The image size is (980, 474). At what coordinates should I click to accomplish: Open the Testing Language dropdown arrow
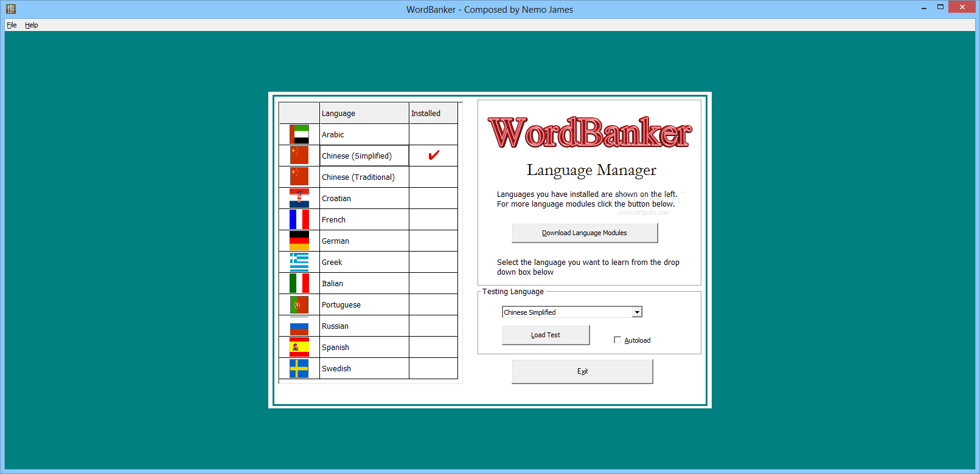tap(637, 312)
